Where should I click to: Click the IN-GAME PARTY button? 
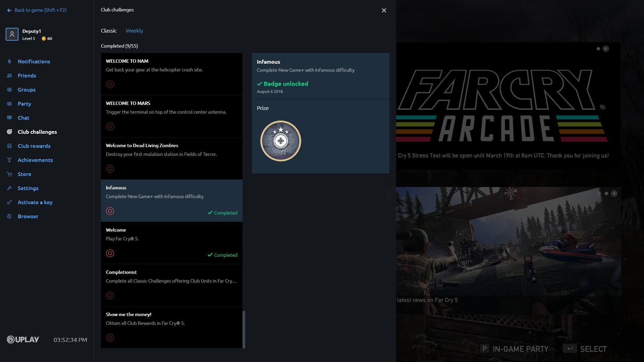[x=514, y=349]
